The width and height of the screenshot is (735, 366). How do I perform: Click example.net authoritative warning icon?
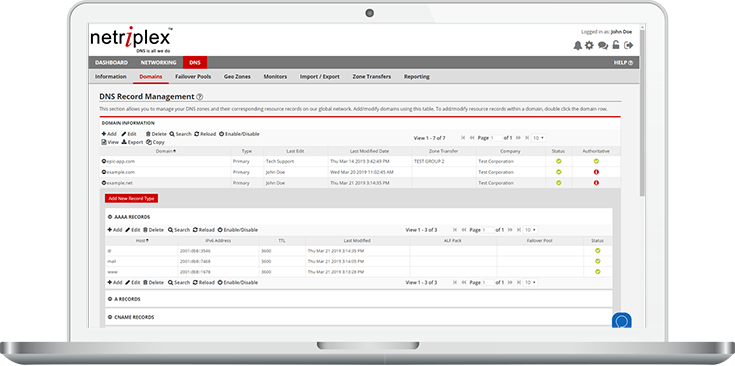point(596,183)
